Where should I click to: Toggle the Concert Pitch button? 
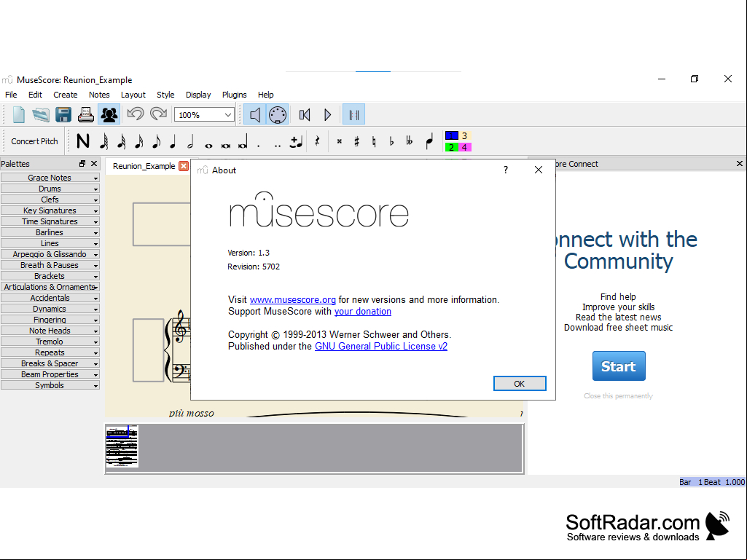point(34,141)
